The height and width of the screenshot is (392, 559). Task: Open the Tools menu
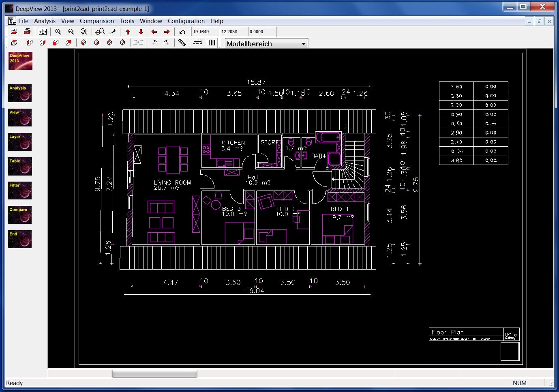click(x=127, y=21)
